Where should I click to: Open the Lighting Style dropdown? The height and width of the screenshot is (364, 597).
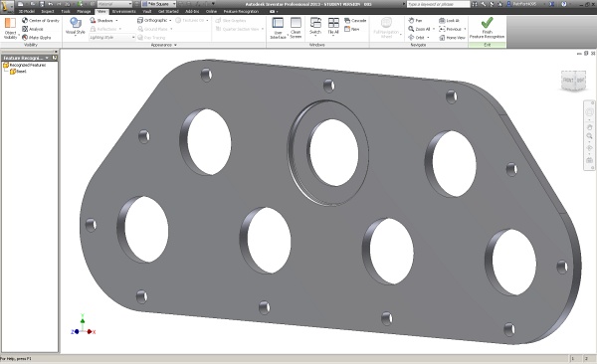coord(112,38)
